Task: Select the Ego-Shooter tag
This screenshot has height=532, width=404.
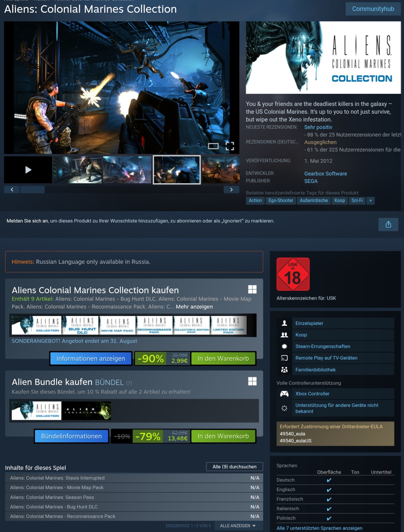Action: coord(281,201)
